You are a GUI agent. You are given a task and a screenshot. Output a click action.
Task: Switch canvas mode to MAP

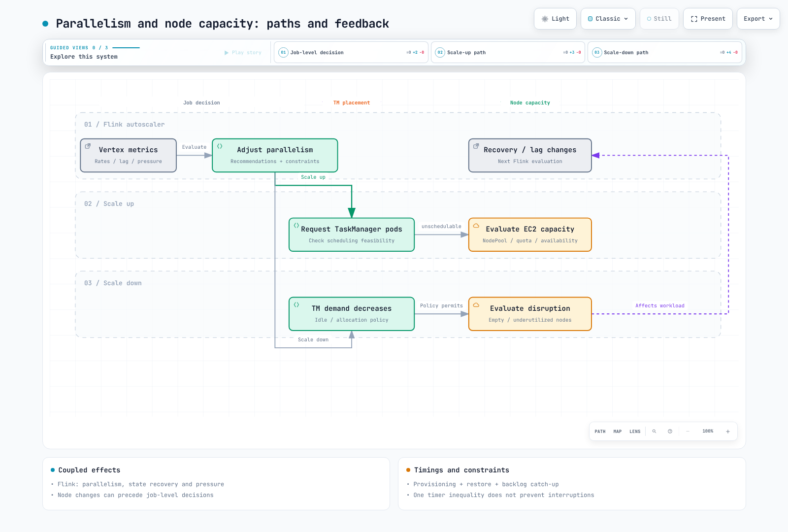(618, 432)
